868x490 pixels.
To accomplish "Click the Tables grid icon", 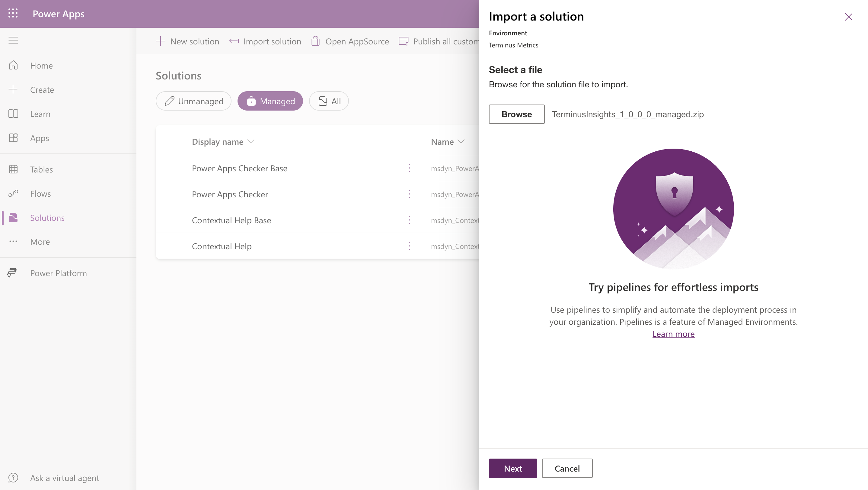I will (13, 169).
